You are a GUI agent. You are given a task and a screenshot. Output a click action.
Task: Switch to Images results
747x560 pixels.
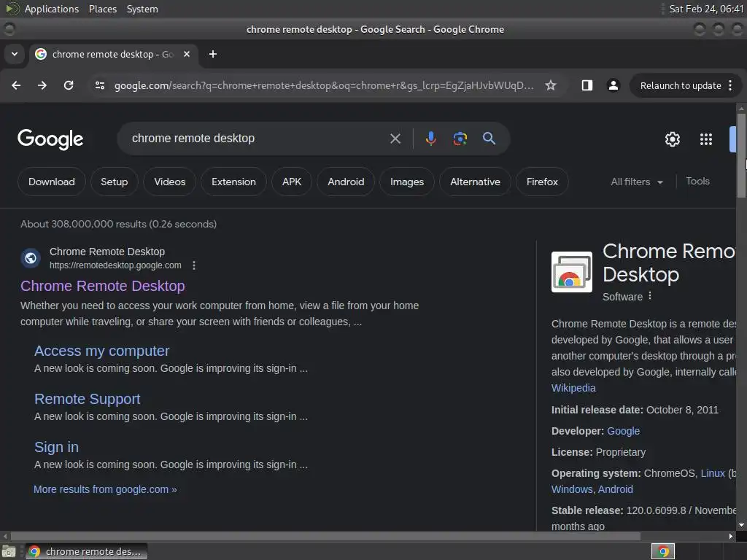[407, 182]
